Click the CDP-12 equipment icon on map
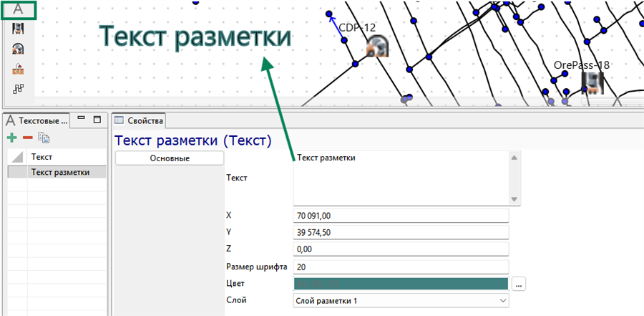The height and width of the screenshot is (316, 644). click(x=377, y=45)
